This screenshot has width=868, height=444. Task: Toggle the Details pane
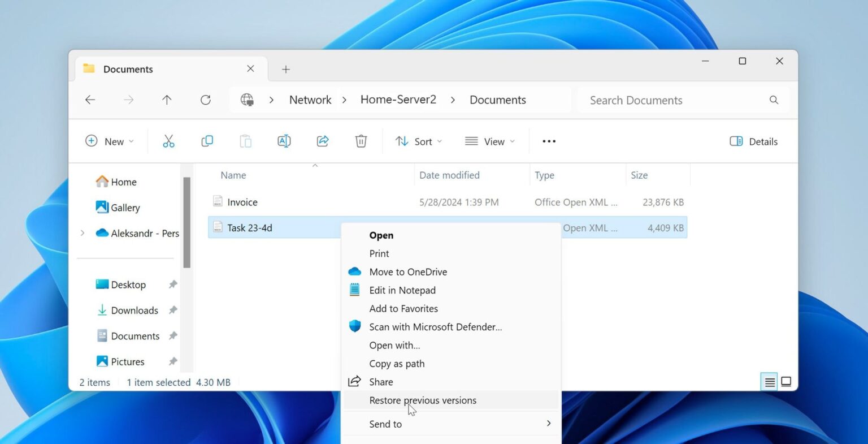753,141
